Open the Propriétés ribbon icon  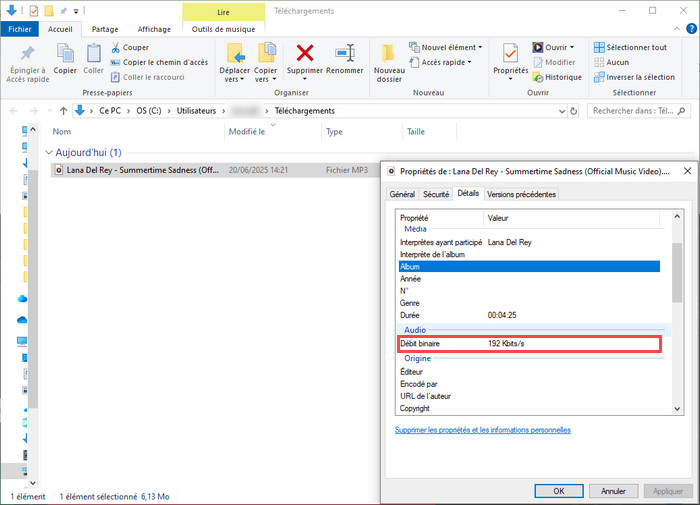pyautogui.click(x=510, y=54)
